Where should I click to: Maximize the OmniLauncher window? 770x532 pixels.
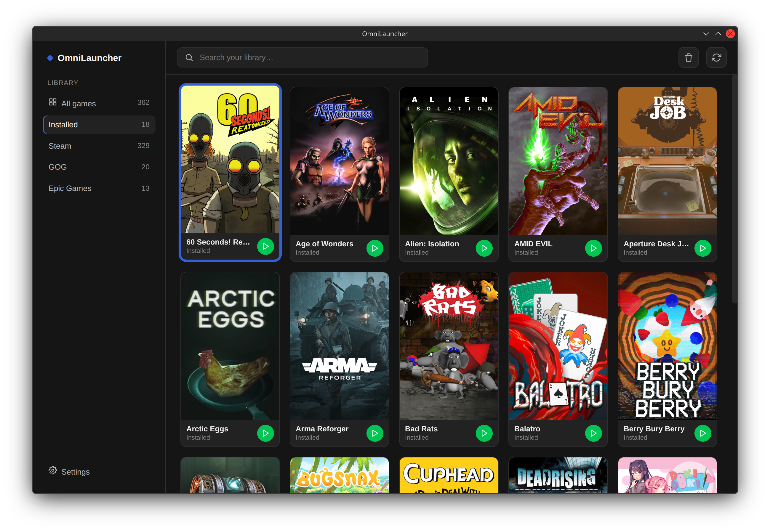[x=718, y=34]
